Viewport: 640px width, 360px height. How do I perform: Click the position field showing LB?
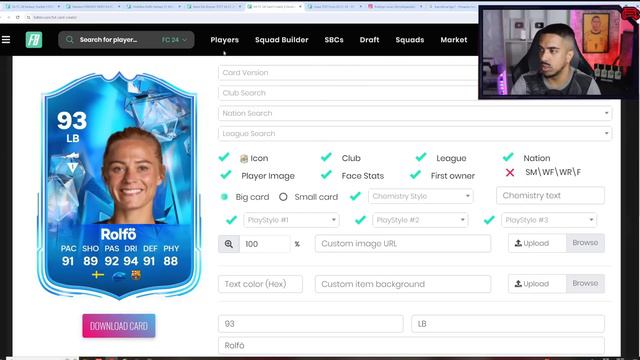click(508, 324)
